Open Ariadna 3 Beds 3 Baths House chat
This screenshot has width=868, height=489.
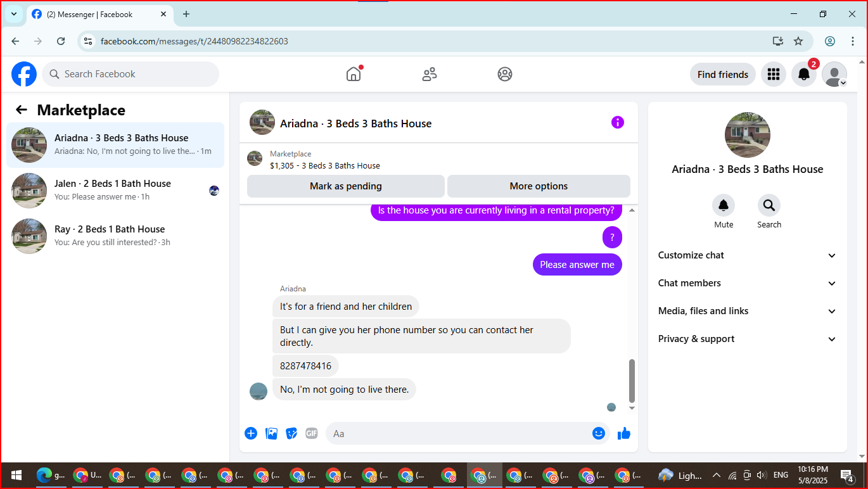[x=115, y=145]
